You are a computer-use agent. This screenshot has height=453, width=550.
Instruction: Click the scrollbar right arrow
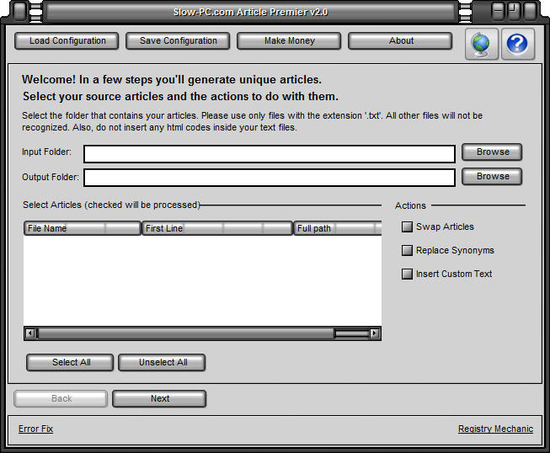(375, 333)
